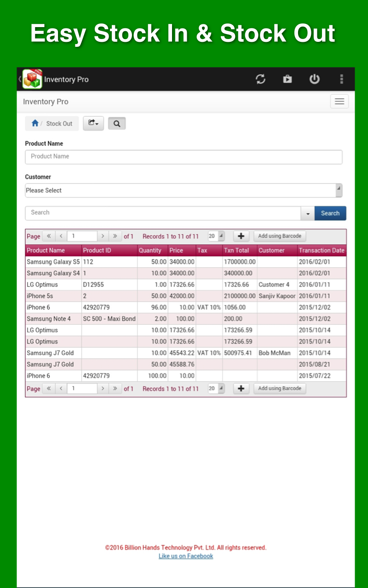Image resolution: width=368 pixels, height=588 pixels.
Task: Tap the Inventory Pro app logo icon
Action: 32,79
